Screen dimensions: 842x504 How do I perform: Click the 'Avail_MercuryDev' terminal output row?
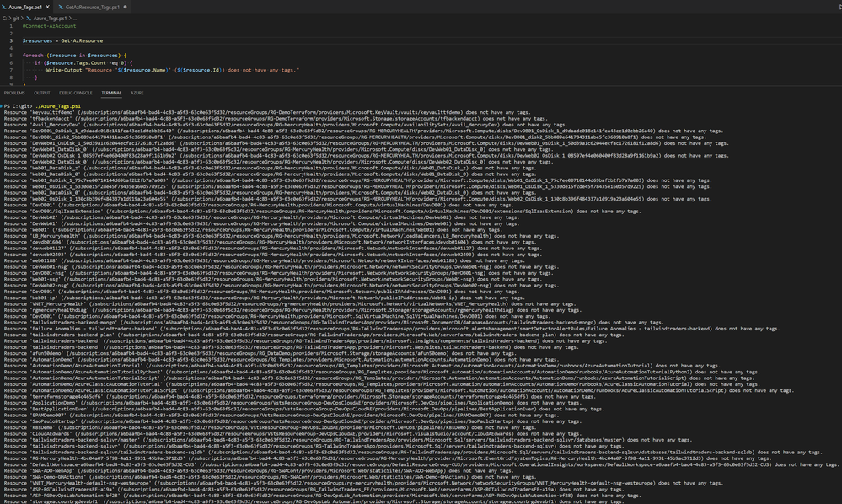[x=285, y=125]
